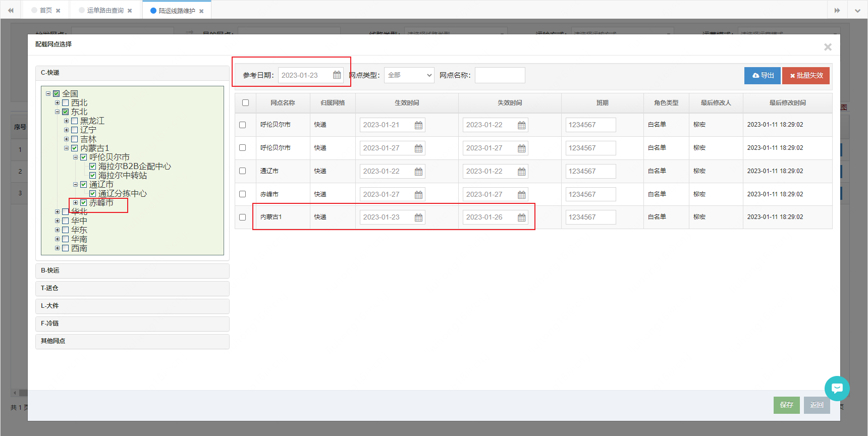Screen dimensions: 868x436
Task: Check 西北 in the tree
Action: pos(66,102)
